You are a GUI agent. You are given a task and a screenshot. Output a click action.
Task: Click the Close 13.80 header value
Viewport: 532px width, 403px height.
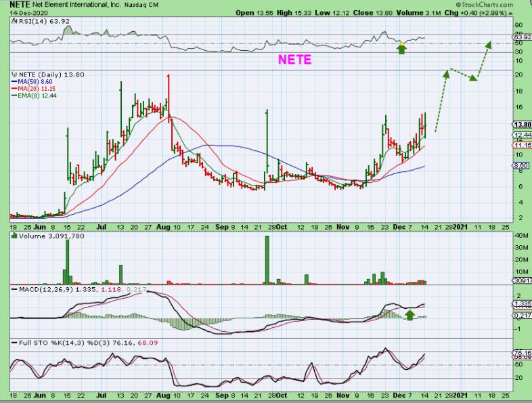[372, 13]
